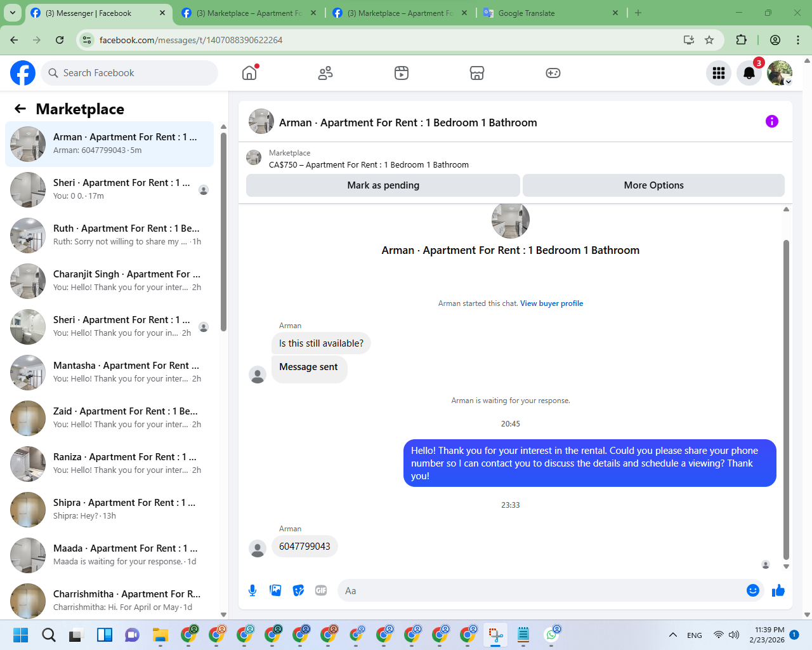Open Maada's conversation
Viewport: 812px width, 650px height.
tap(109, 555)
